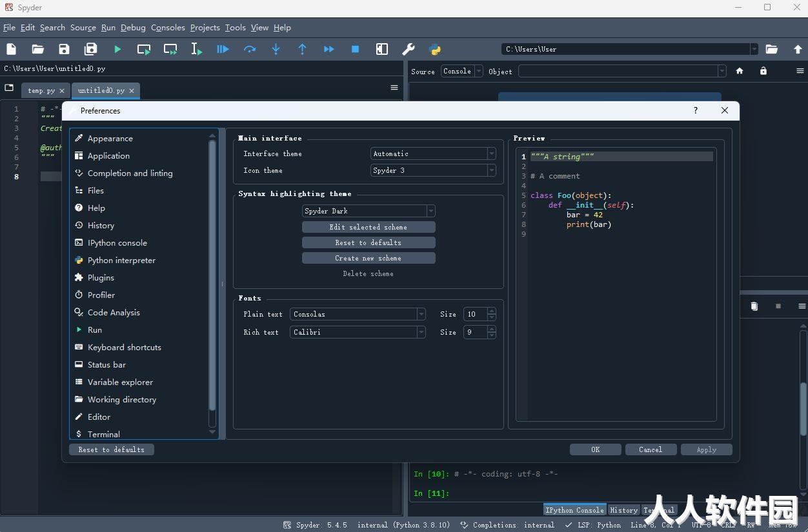808x532 pixels.
Task: Open Help pane options hamburger menu
Action: 800,71
